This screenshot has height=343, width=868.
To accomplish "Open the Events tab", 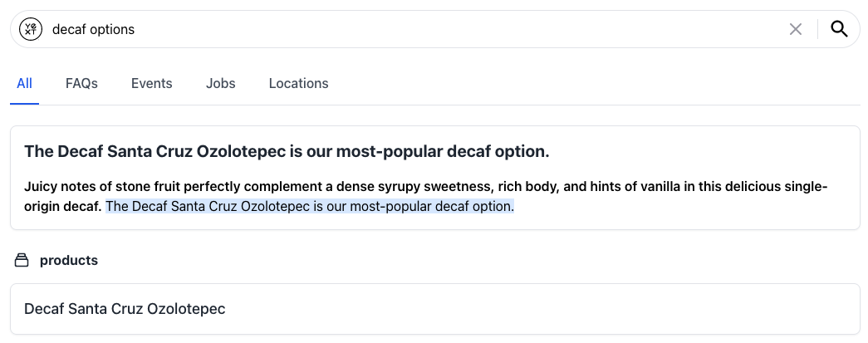I will 152,84.
